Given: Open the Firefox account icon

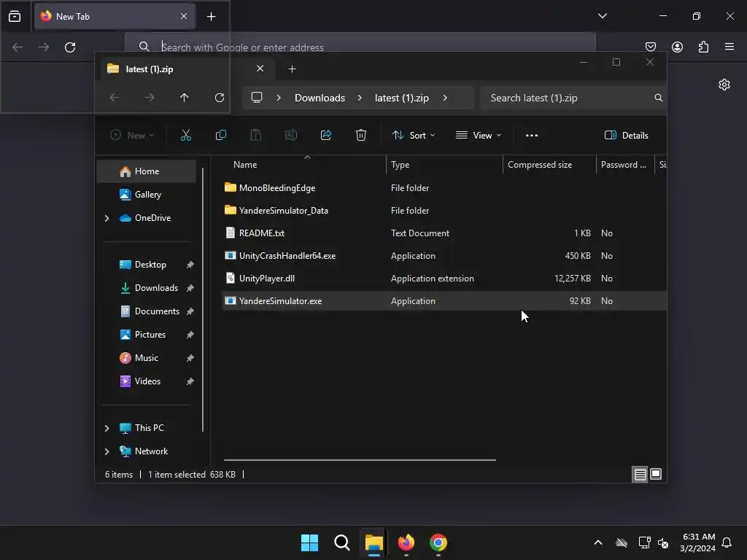Looking at the screenshot, I should pyautogui.click(x=677, y=47).
